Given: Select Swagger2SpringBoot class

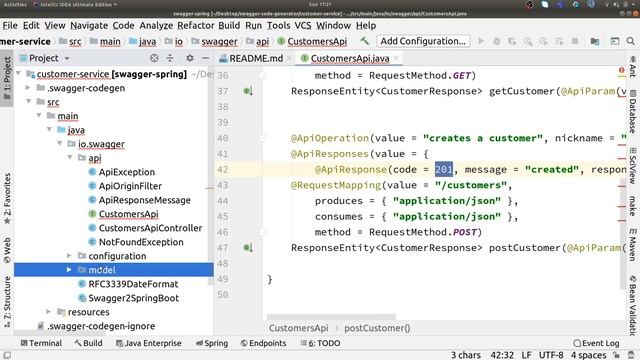Looking at the screenshot, I should click(x=133, y=298).
